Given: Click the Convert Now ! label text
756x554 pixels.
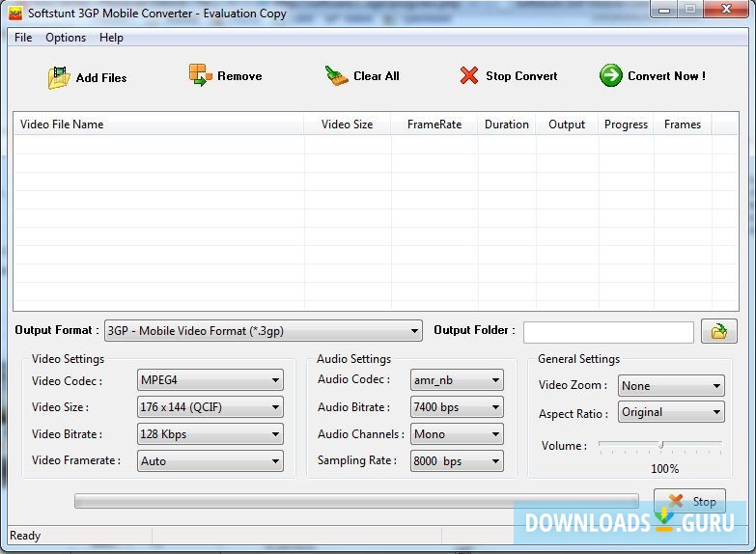Looking at the screenshot, I should click(666, 75).
